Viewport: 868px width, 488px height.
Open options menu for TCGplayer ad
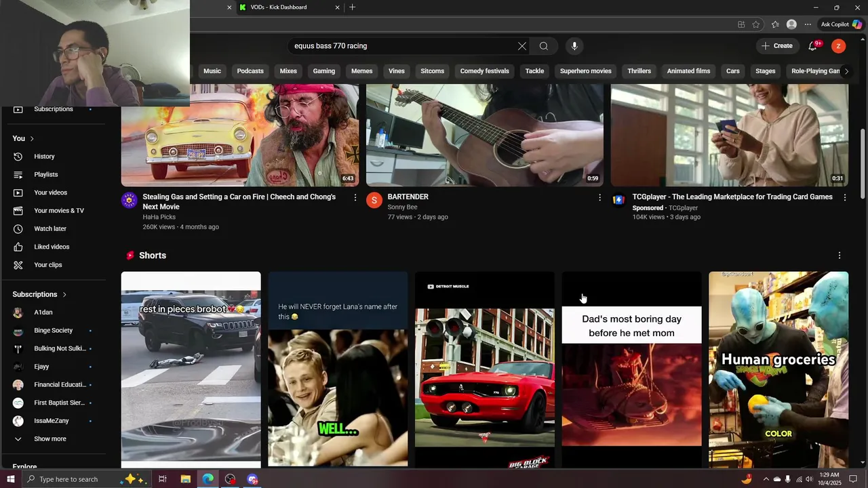[844, 197]
